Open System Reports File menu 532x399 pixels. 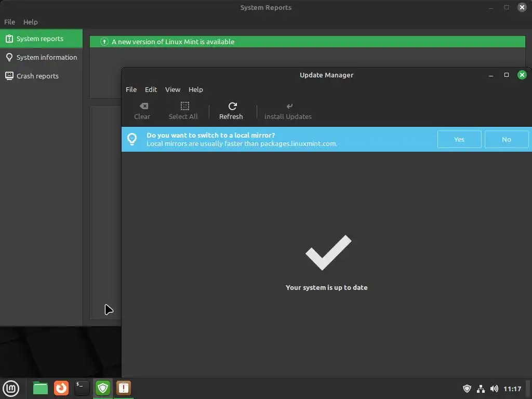9,22
